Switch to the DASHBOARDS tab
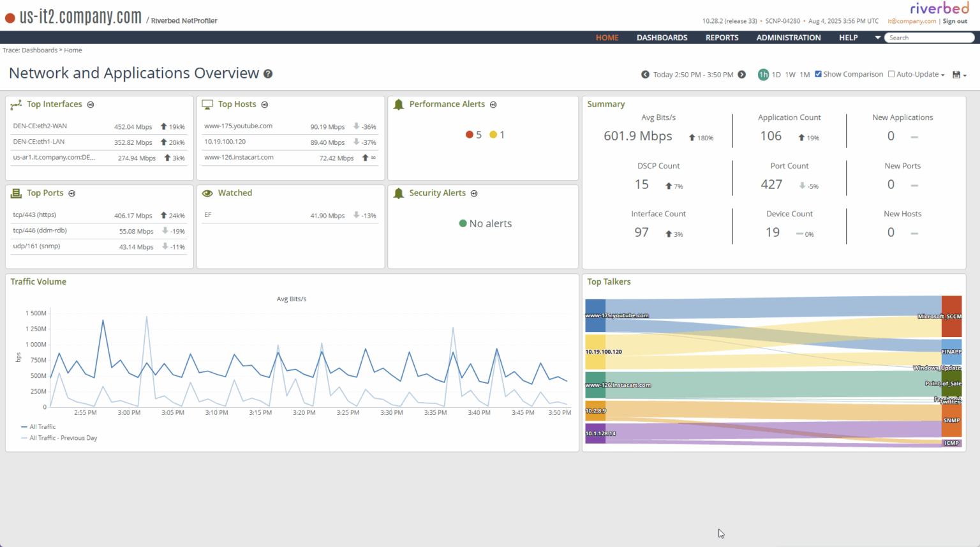 click(662, 37)
